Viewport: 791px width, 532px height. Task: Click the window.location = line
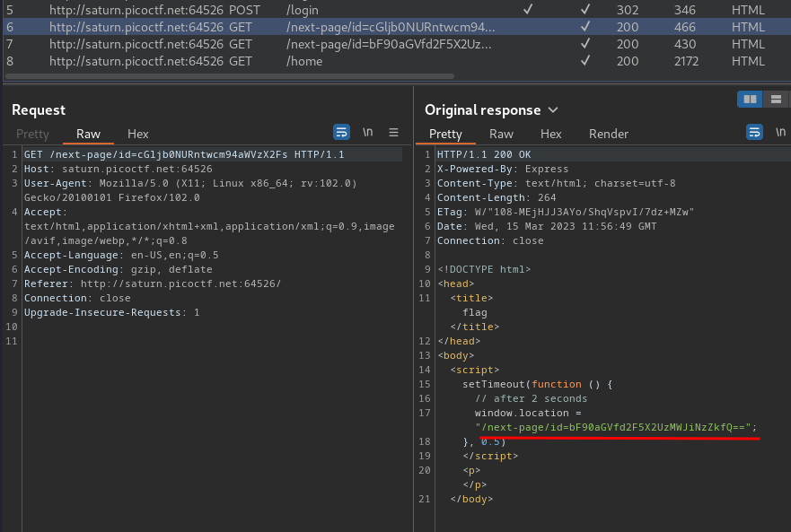pos(528,414)
